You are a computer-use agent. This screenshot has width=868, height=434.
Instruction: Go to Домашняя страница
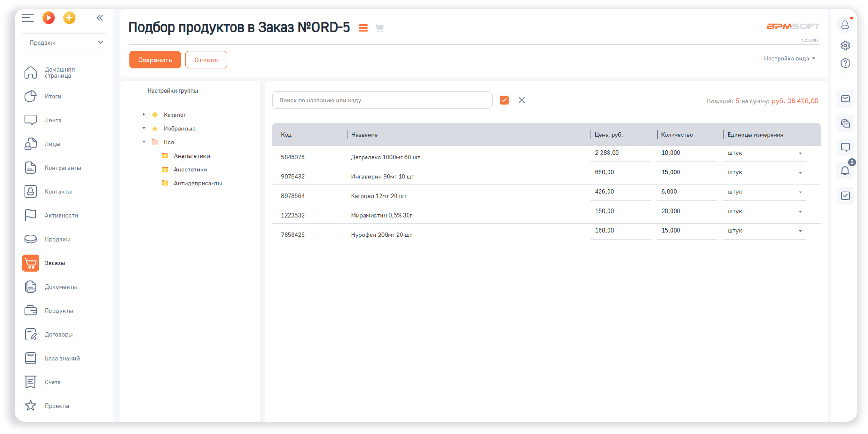(59, 73)
